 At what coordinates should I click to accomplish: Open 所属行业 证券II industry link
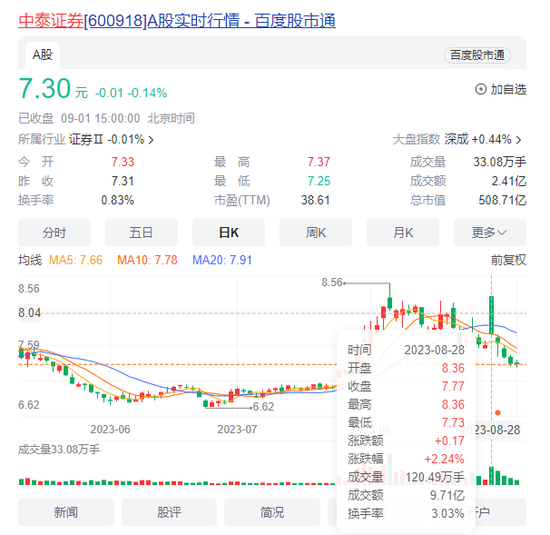coord(86,140)
